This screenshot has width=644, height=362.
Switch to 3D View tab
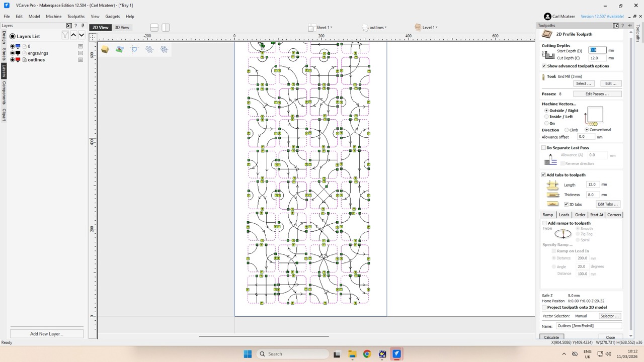click(x=122, y=27)
